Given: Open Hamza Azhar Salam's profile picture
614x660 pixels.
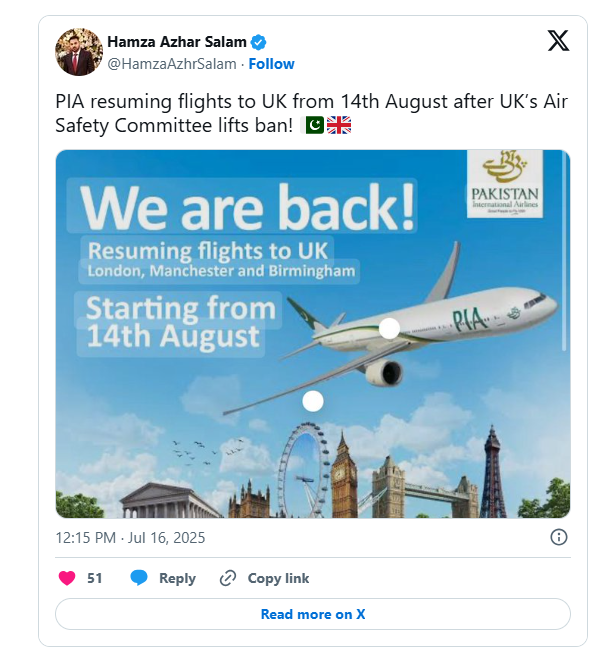Looking at the screenshot, I should pyautogui.click(x=78, y=52).
